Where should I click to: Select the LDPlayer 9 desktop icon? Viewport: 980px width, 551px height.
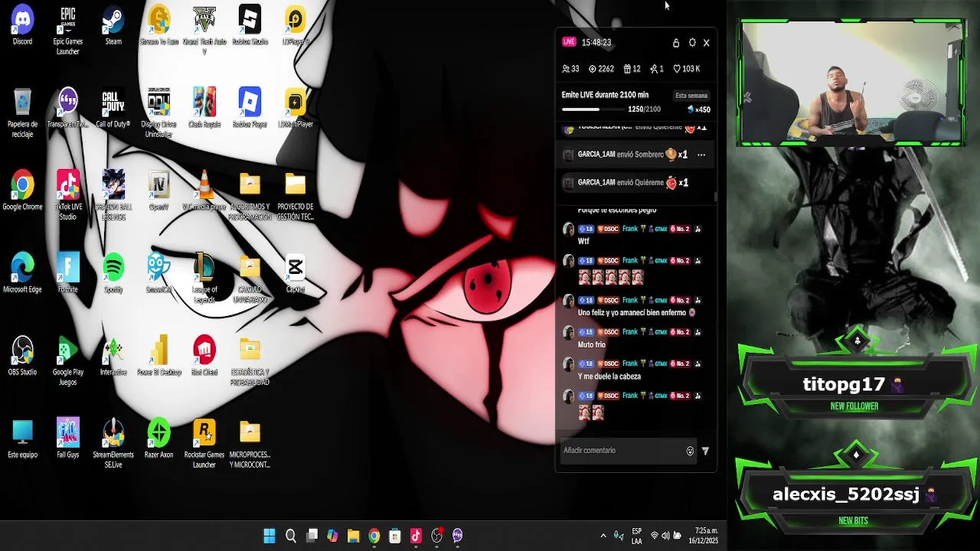(x=295, y=26)
